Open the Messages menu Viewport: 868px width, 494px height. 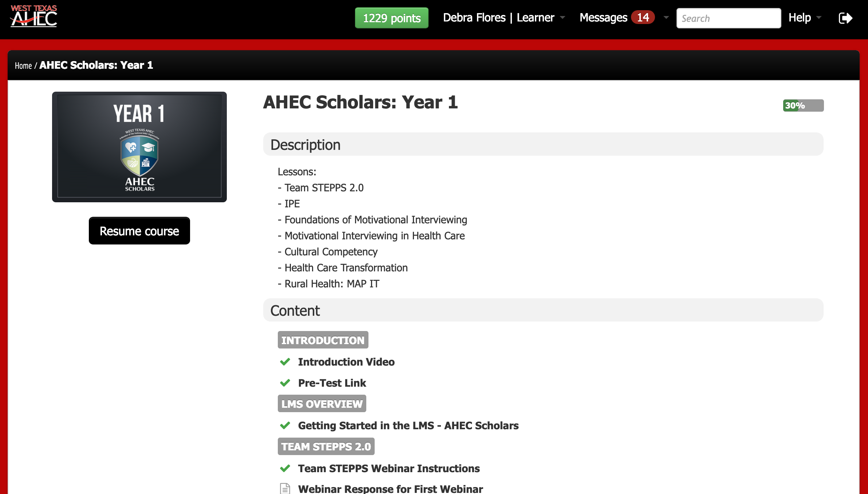[603, 17]
